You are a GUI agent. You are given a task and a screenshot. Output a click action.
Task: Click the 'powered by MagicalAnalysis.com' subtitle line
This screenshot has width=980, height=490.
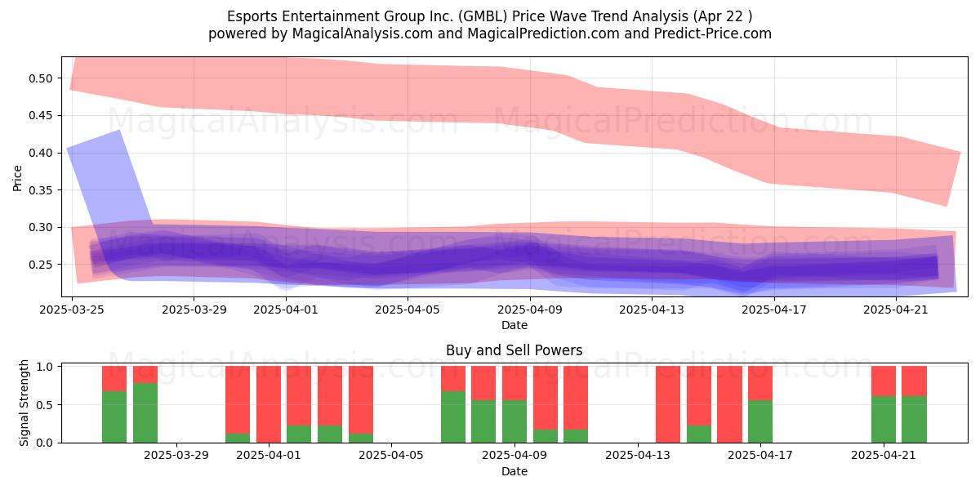[x=490, y=33]
